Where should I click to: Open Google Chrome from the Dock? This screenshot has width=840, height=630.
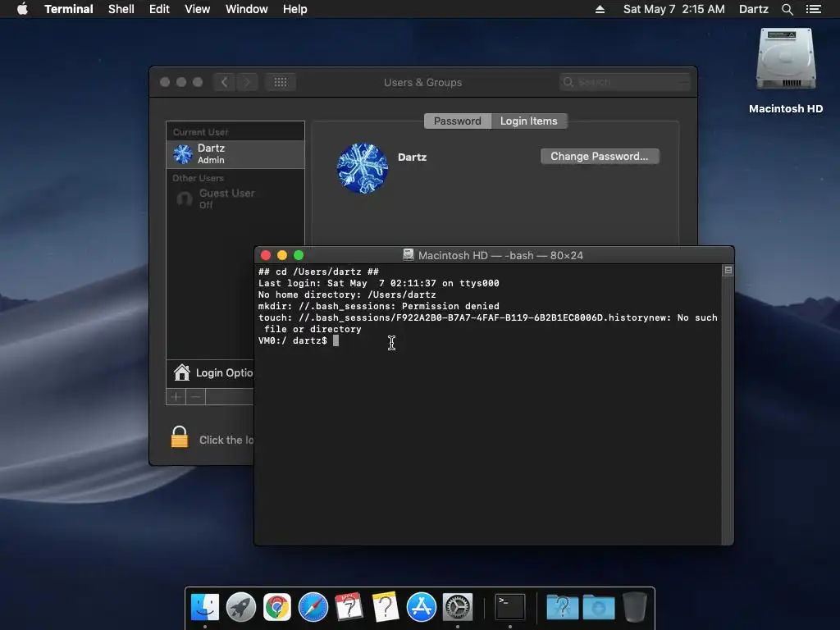pos(277,608)
